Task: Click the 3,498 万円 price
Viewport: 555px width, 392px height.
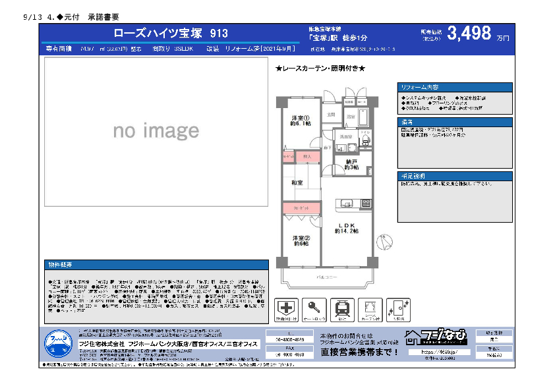Action: [x=478, y=34]
